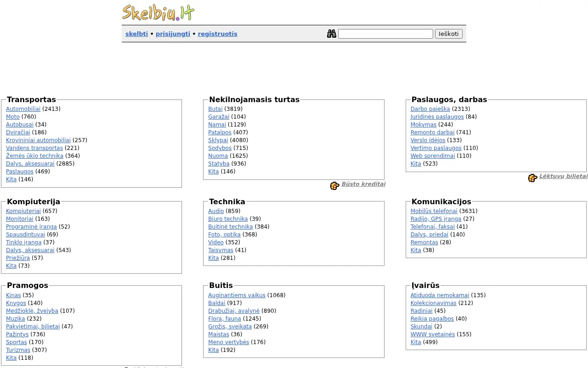The height and width of the screenshot is (368, 588).
Task: Open the Turizmas category
Action: pyautogui.click(x=18, y=350)
